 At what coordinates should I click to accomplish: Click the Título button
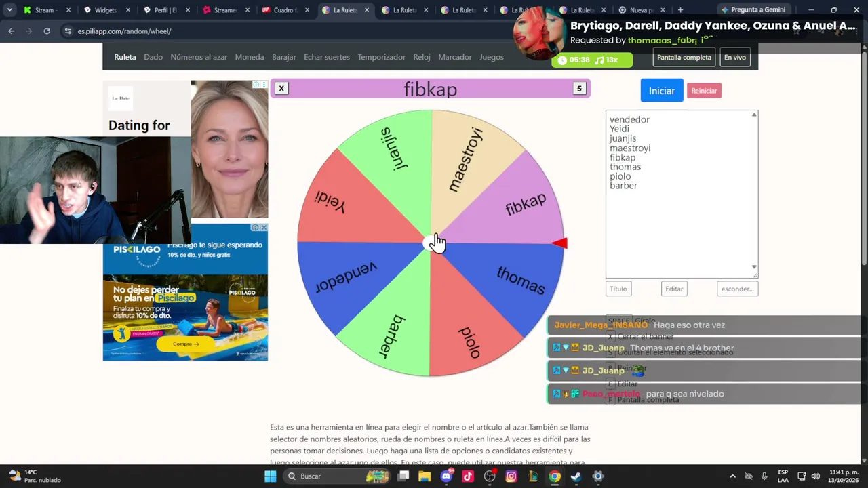pos(618,289)
